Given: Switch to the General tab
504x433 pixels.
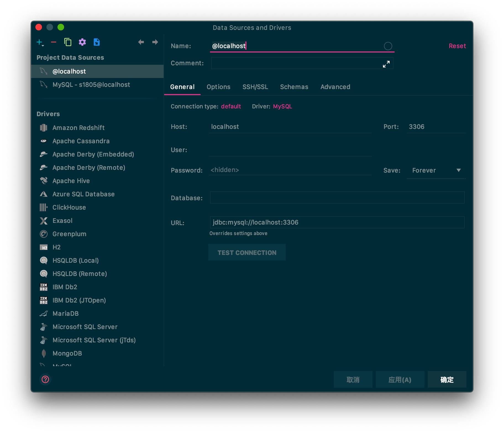Looking at the screenshot, I should coord(182,87).
